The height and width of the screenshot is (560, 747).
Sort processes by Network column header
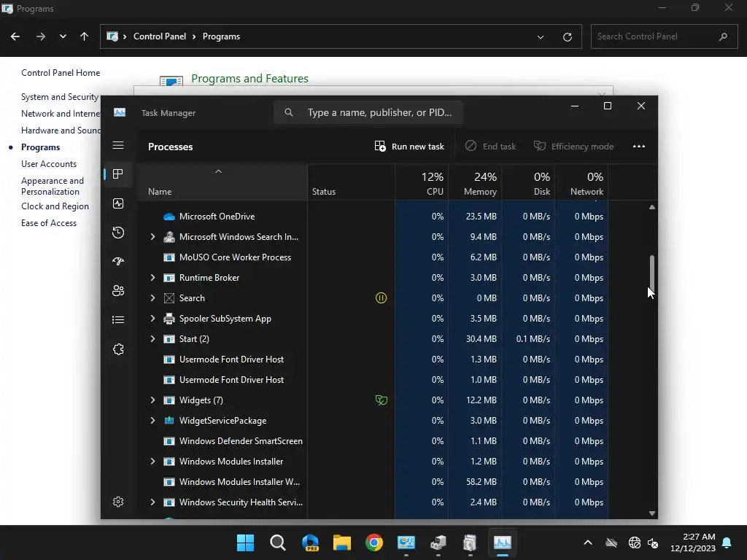(581, 183)
